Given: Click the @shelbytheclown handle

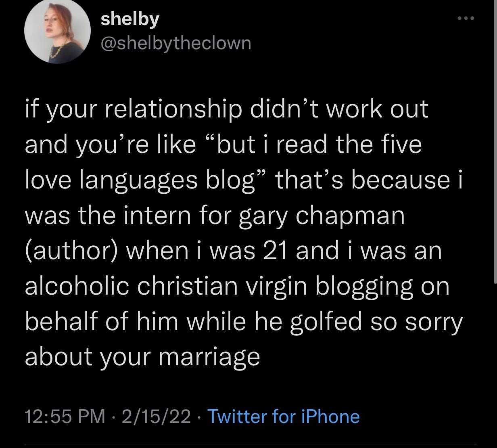Looking at the screenshot, I should point(175,42).
